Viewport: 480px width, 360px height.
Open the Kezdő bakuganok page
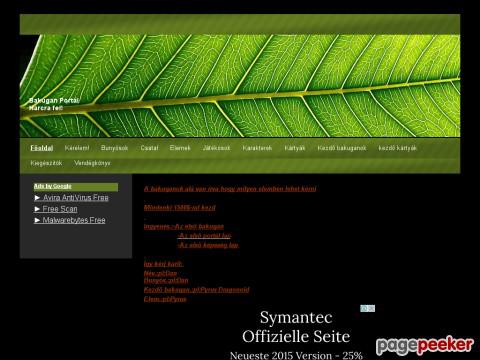(342, 148)
